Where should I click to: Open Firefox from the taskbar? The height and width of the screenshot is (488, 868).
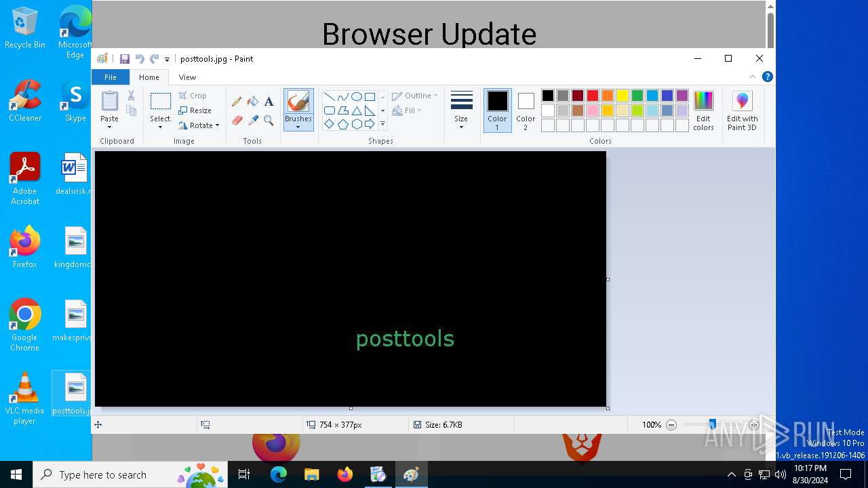point(344,474)
